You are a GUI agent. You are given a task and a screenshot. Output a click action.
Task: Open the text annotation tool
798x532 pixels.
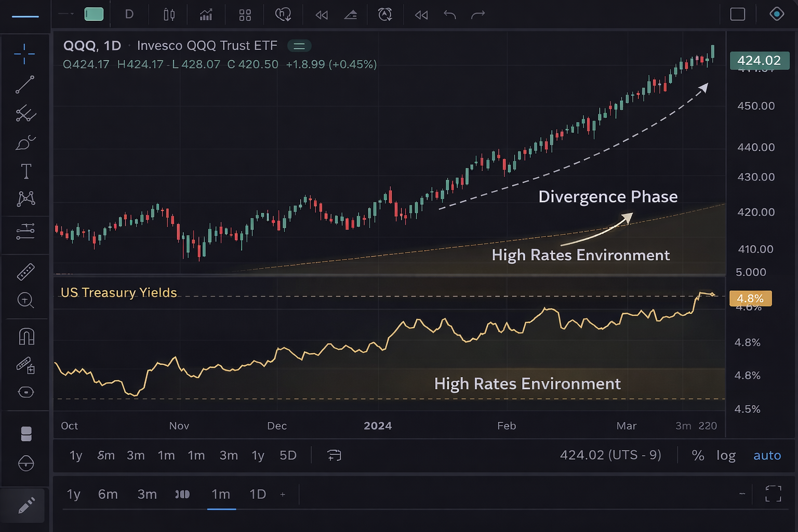point(25,171)
